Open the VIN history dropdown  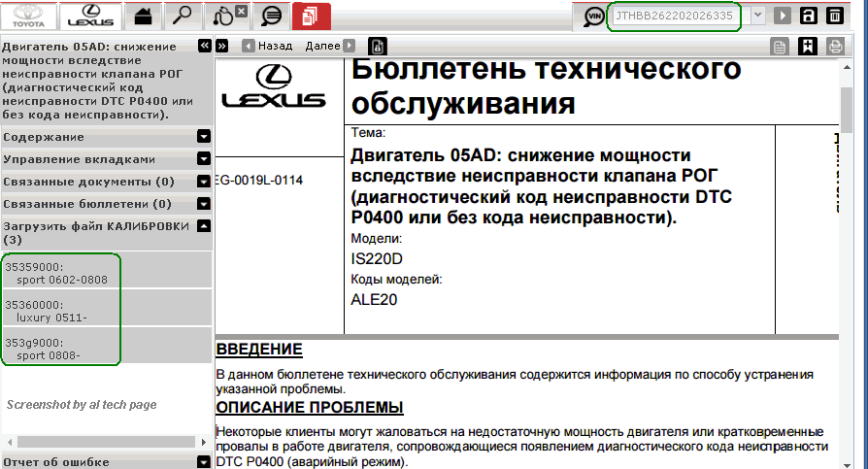point(757,17)
